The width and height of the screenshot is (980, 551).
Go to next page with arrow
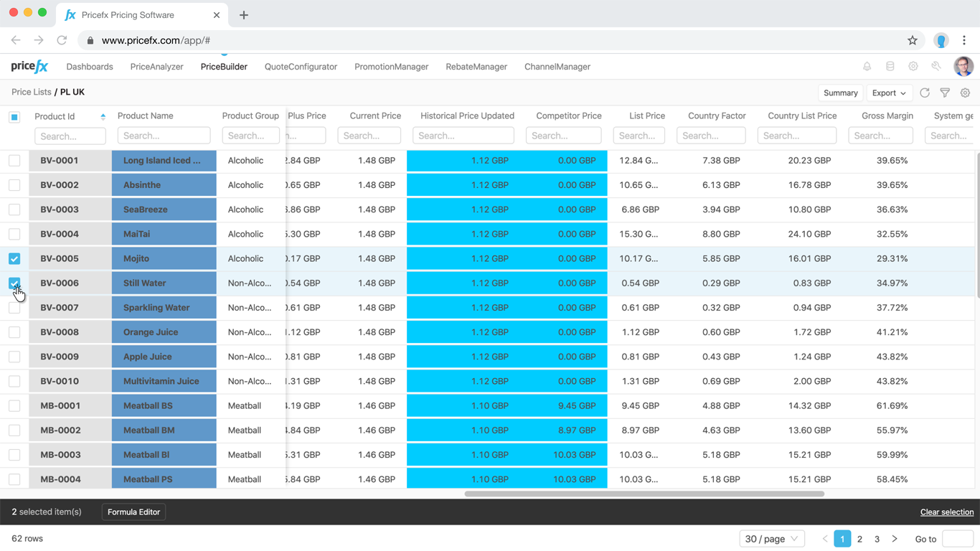pos(895,539)
